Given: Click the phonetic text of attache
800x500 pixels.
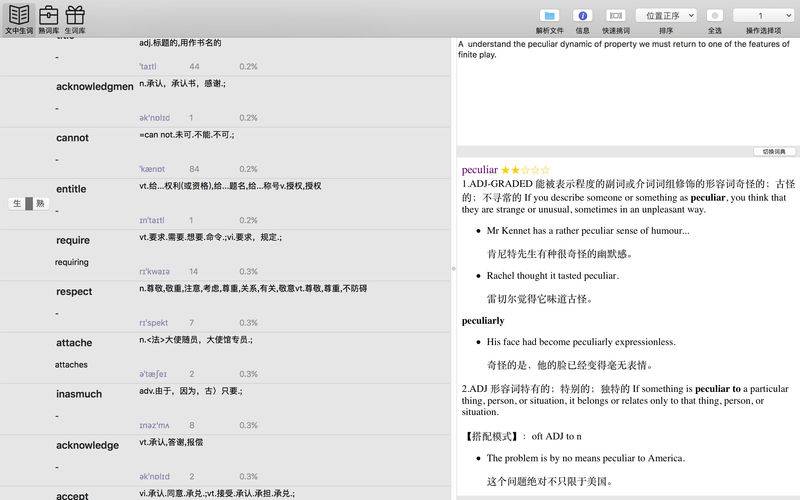Looking at the screenshot, I should [x=153, y=374].
